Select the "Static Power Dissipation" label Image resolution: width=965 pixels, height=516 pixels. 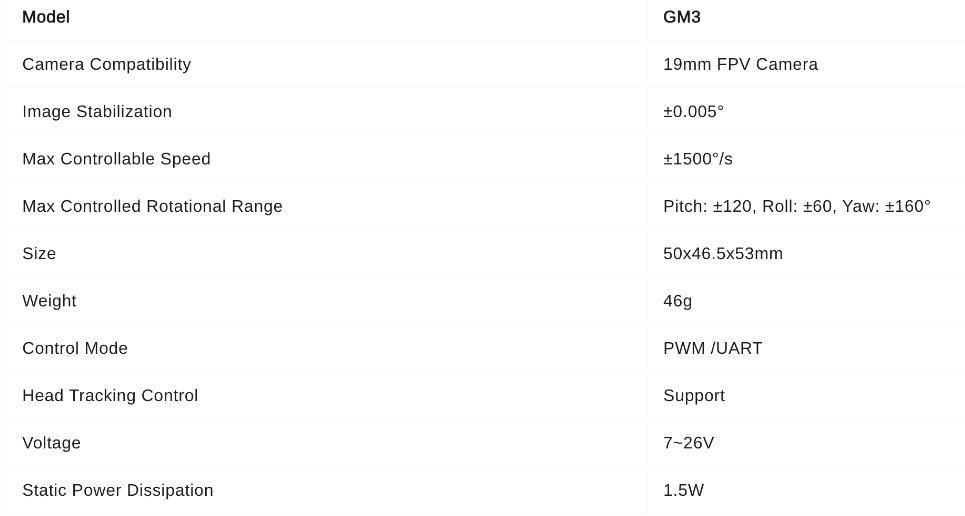(x=118, y=490)
